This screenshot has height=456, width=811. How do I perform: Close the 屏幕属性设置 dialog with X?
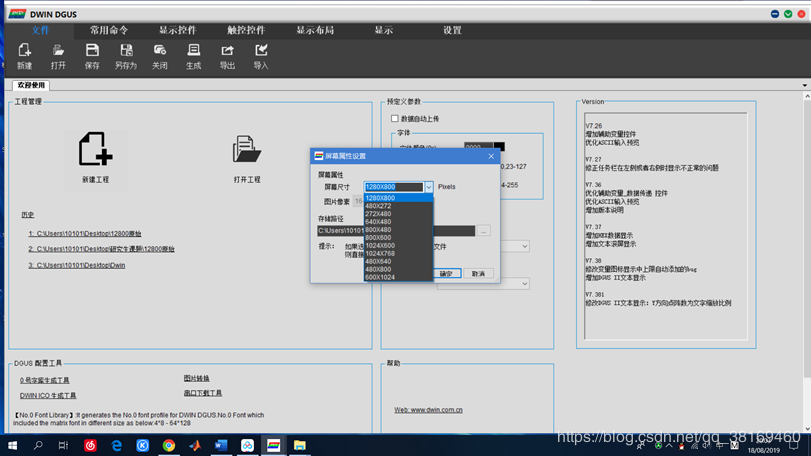click(491, 156)
